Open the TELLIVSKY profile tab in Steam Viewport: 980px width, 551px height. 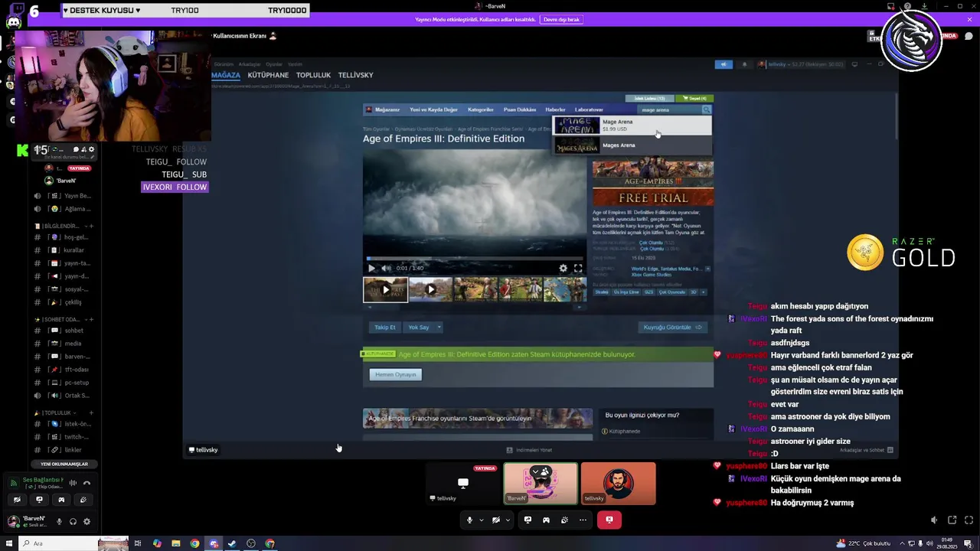coord(356,75)
